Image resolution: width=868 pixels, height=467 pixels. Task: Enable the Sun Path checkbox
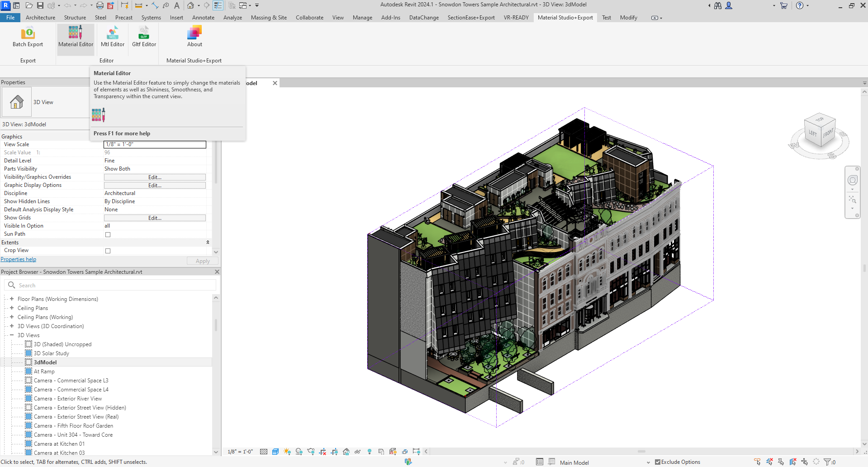pos(108,234)
